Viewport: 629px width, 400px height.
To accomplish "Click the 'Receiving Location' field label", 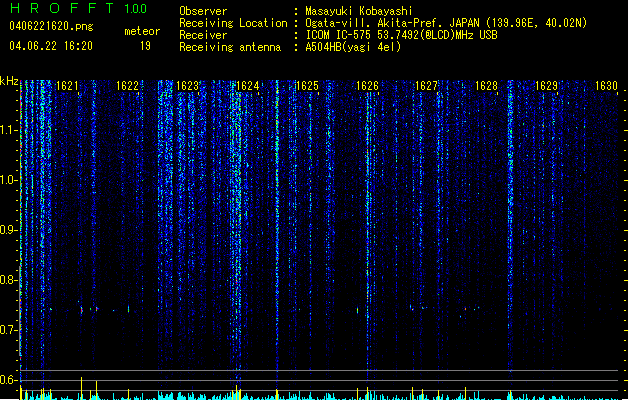I will click(233, 23).
